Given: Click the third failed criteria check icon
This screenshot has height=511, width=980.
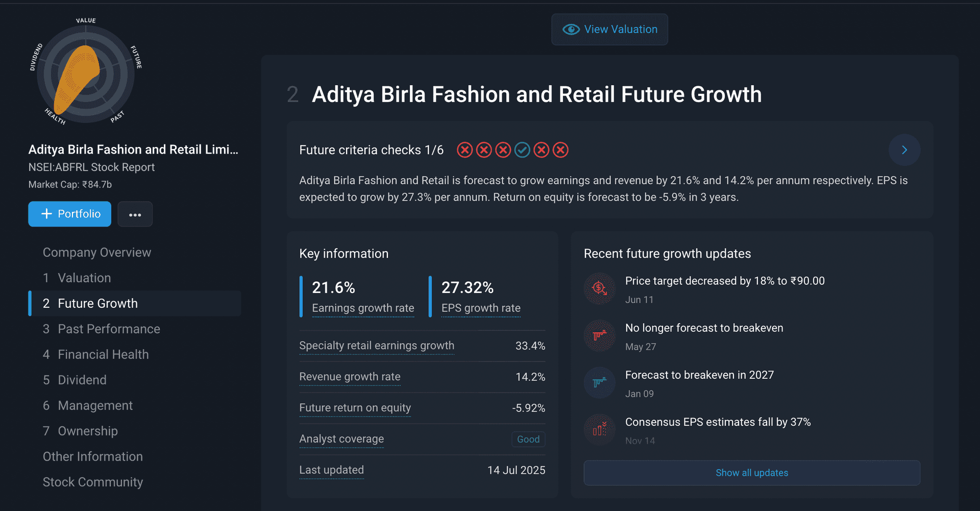Looking at the screenshot, I should (x=503, y=150).
